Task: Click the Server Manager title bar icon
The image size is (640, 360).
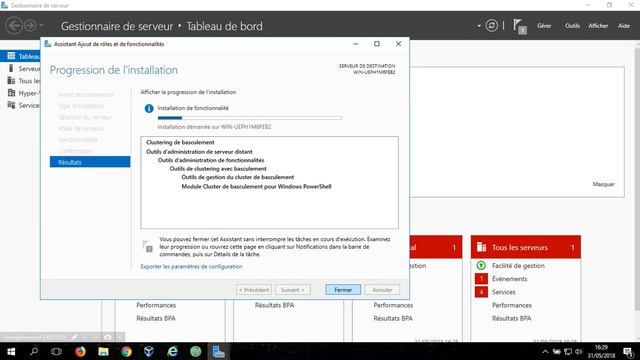Action: tap(4, 5)
